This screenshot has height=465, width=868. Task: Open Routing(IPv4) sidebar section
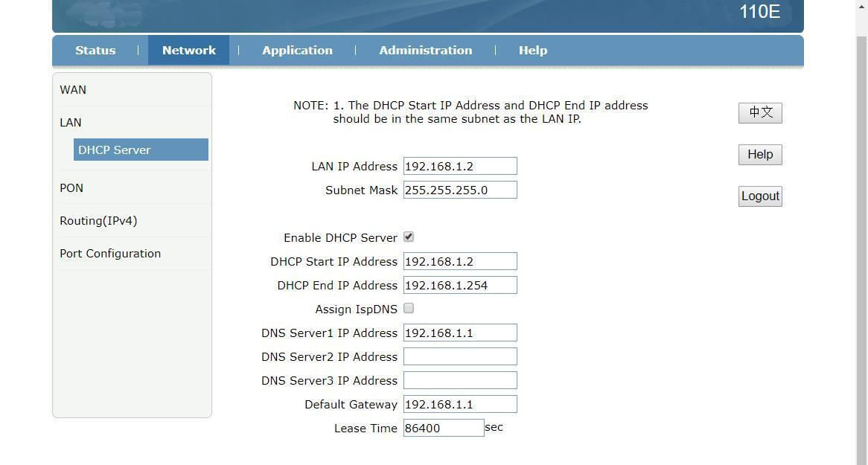(x=98, y=220)
